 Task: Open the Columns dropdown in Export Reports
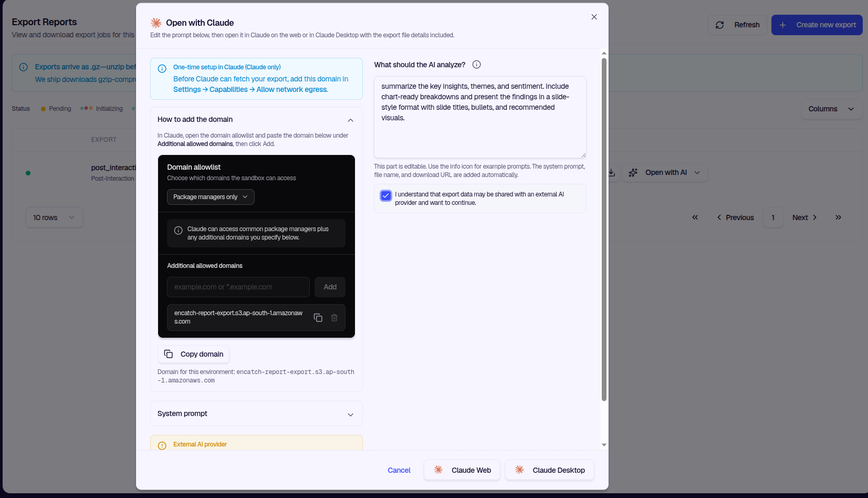(831, 109)
